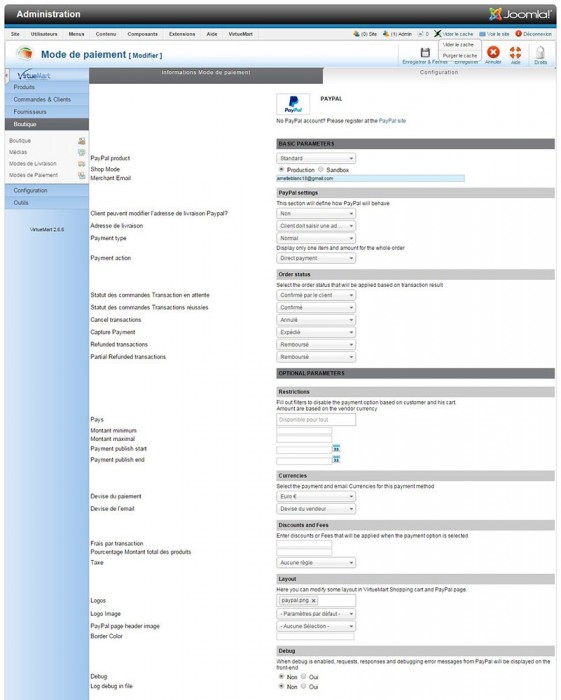Click the messages counter icon in status bar
Image resolution: width=561 pixels, height=700 pixels.
[x=420, y=34]
